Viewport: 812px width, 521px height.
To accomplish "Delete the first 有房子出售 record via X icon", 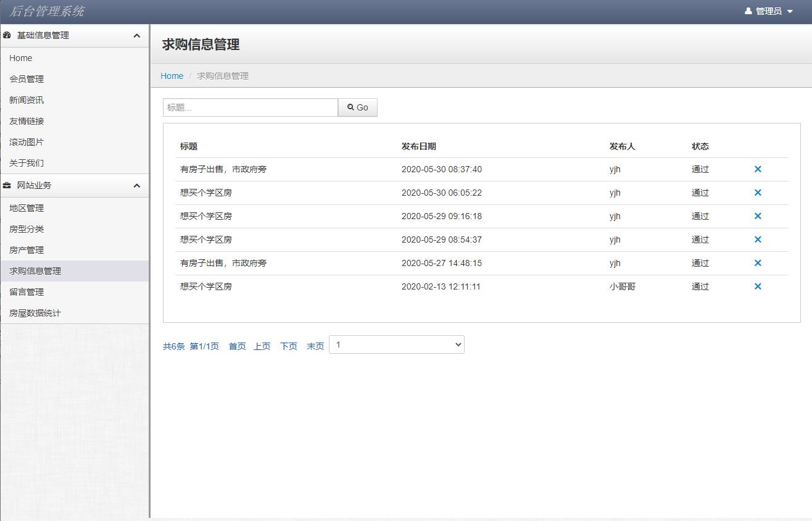I will [x=758, y=169].
